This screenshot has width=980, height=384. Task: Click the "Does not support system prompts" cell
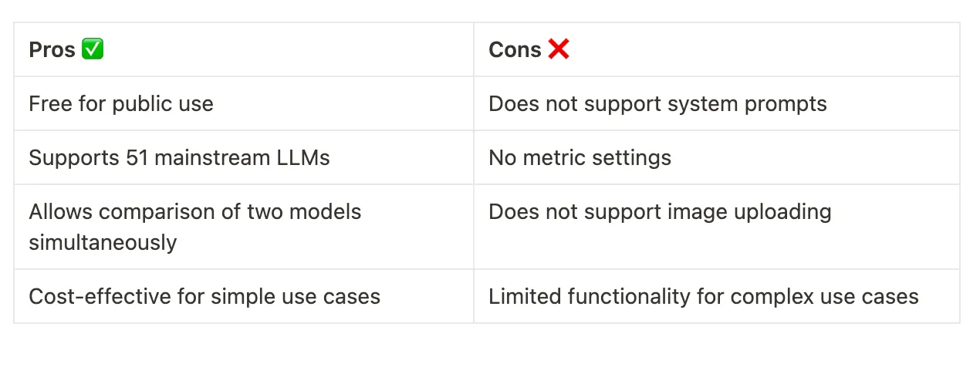657,104
